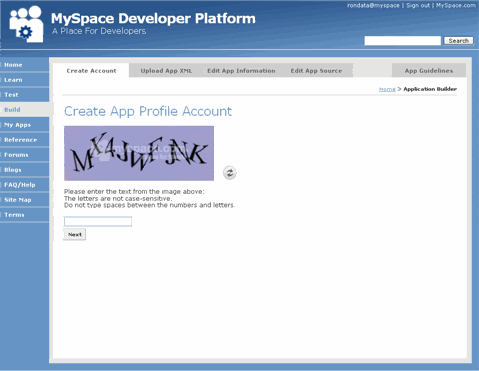The image size is (479, 371).
Task: Focus the captcha text input field
Action: coord(98,221)
